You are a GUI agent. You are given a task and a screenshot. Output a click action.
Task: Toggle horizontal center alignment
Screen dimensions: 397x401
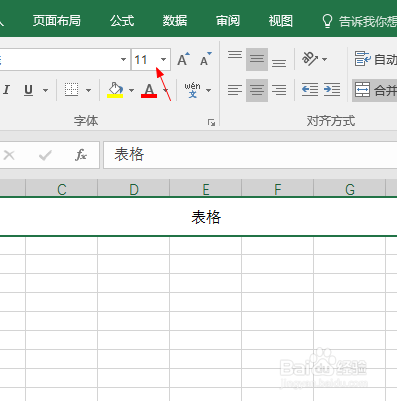[257, 90]
